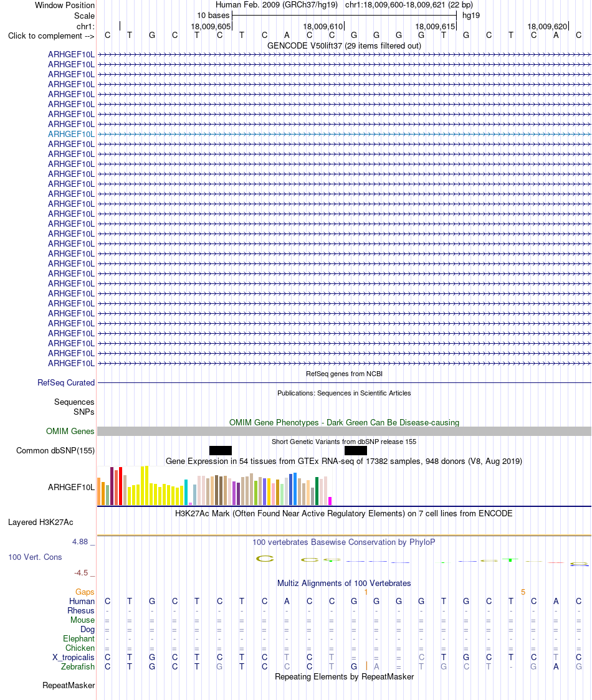This screenshot has width=592, height=700.
Task: Click the Window Position label
Action: click(x=65, y=6)
